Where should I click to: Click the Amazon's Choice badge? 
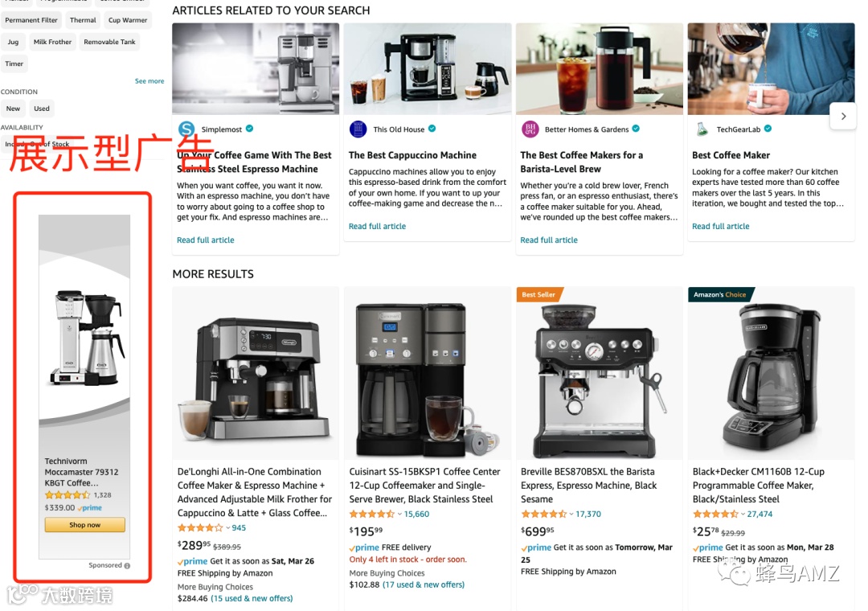pyautogui.click(x=720, y=294)
